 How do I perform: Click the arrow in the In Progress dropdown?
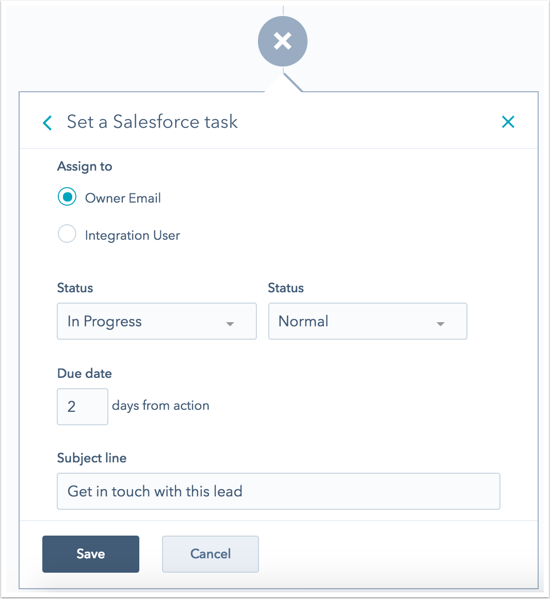pos(230,324)
